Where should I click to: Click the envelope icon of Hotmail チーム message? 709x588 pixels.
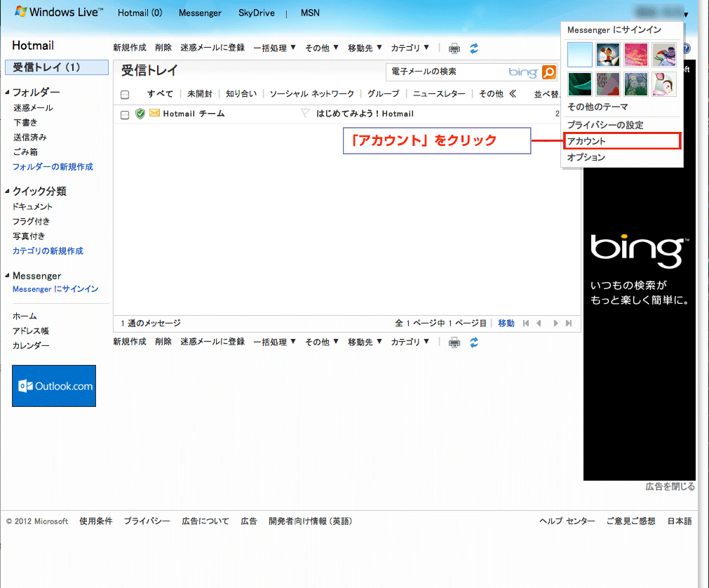[x=155, y=113]
